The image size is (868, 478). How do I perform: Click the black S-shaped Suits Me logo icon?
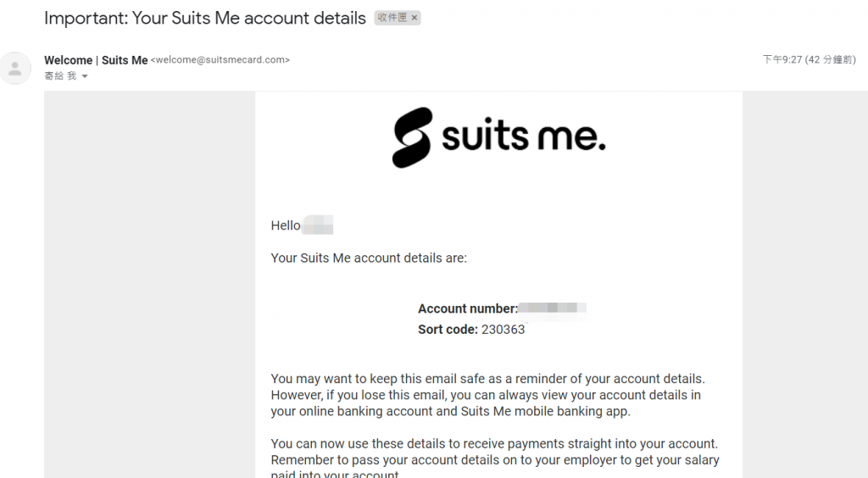(x=412, y=137)
